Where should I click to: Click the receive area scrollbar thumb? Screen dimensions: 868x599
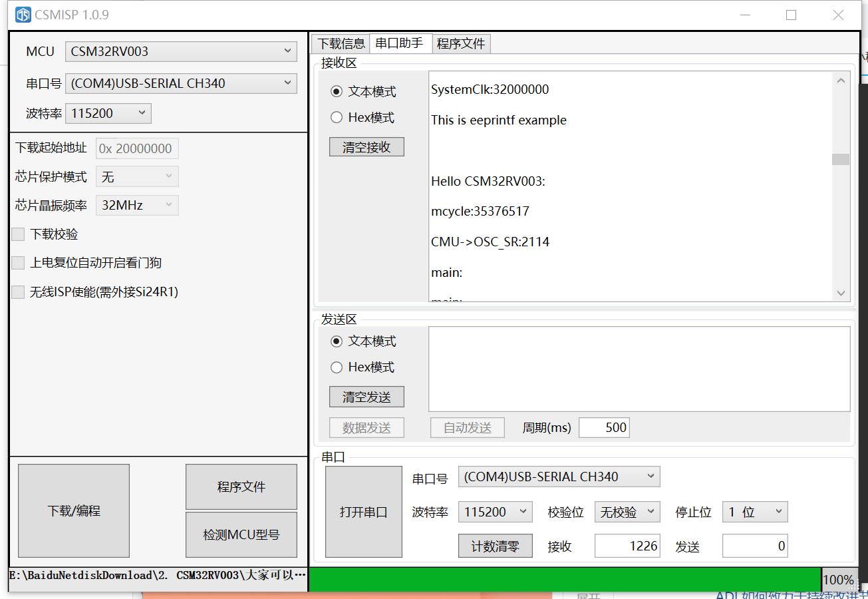(841, 159)
